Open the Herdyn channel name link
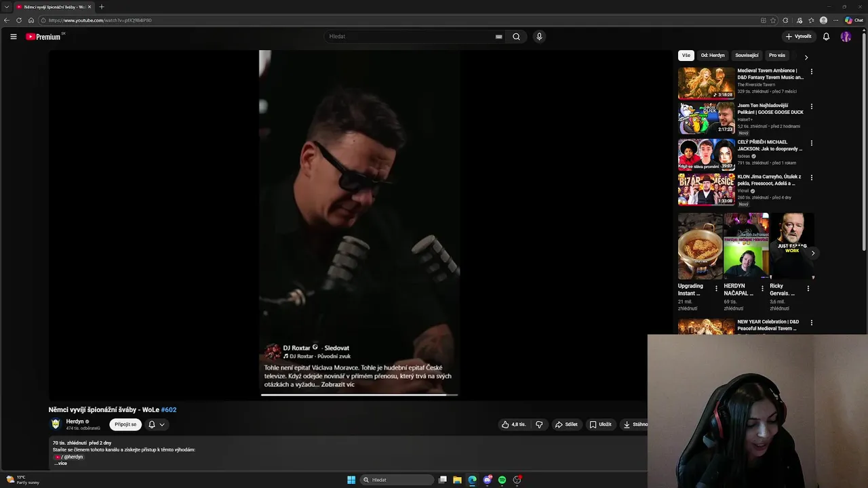The image size is (868, 488). pos(75,422)
